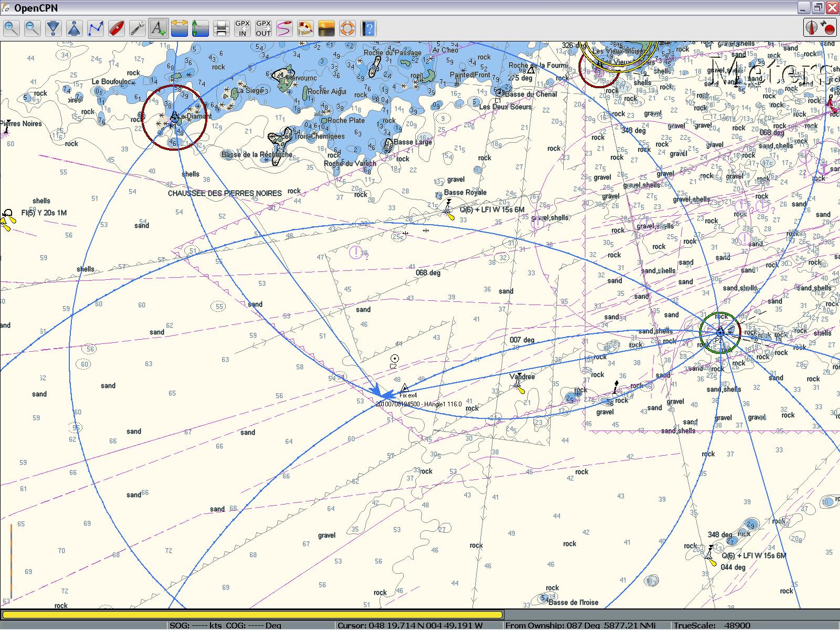
Task: Toggle currents display (horizontal arrow icon)
Action: click(179, 28)
